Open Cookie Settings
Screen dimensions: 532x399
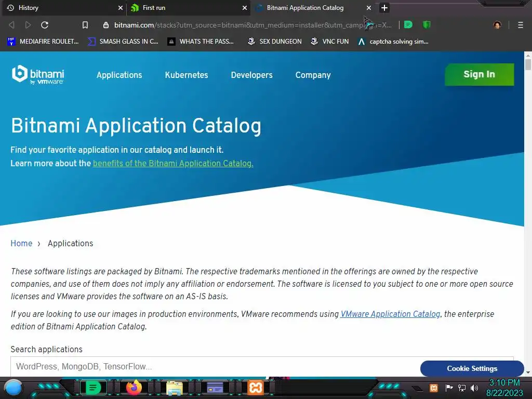[x=472, y=368]
